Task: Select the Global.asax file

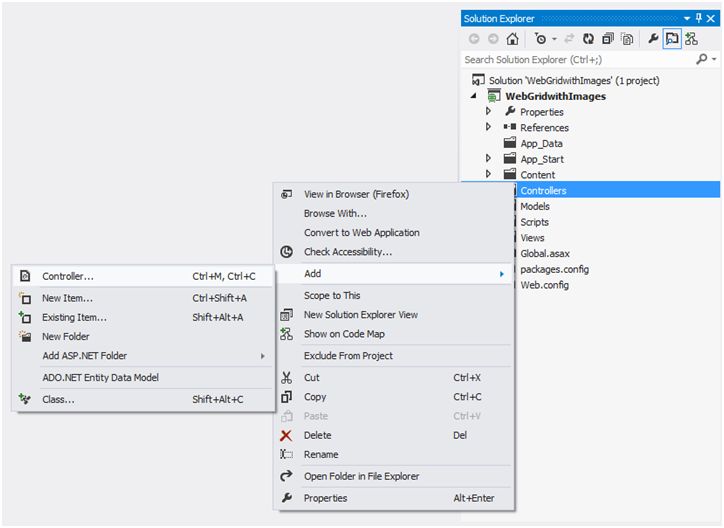Action: pyautogui.click(x=545, y=253)
